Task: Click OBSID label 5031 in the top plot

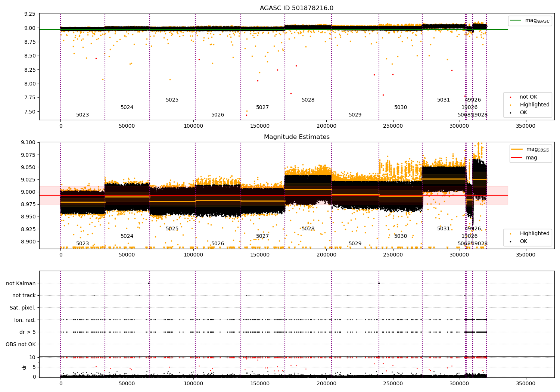Action: point(444,100)
